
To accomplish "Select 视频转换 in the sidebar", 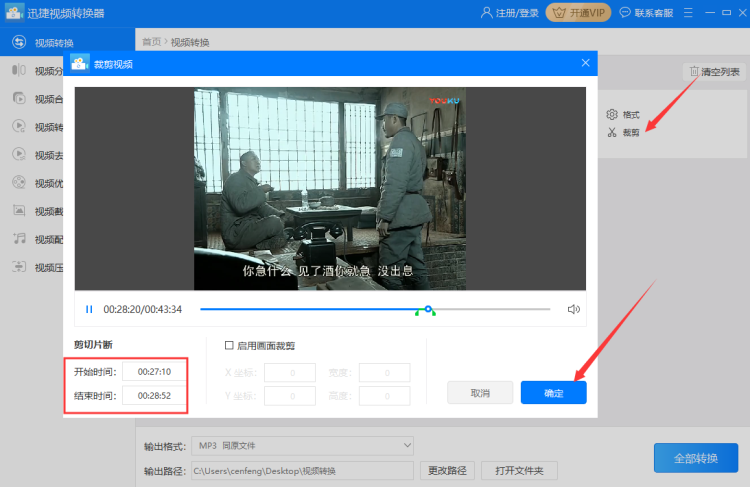I will click(67, 43).
